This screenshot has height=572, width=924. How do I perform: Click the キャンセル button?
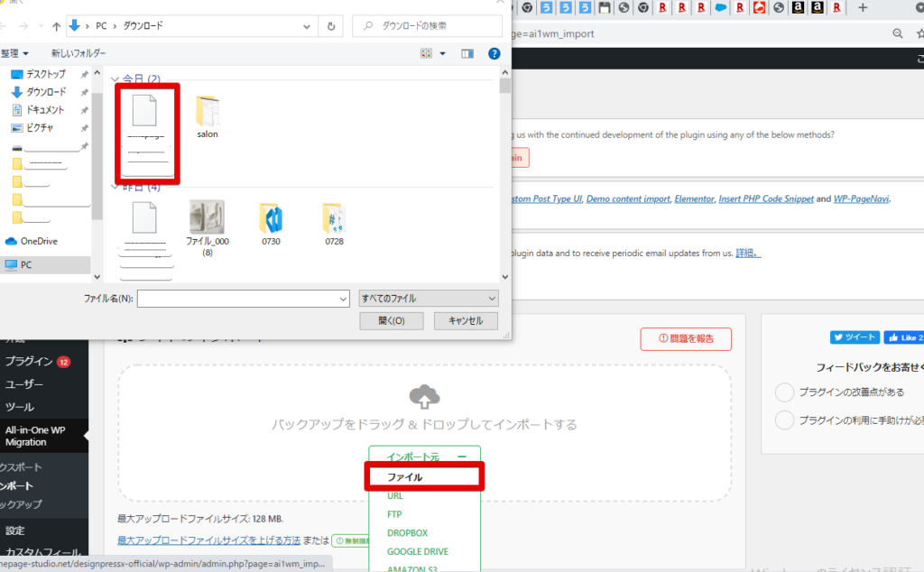click(466, 320)
